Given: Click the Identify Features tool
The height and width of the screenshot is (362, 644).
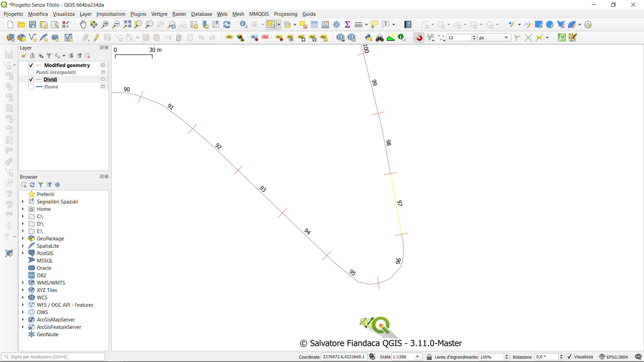Looking at the screenshot, I should point(244,24).
